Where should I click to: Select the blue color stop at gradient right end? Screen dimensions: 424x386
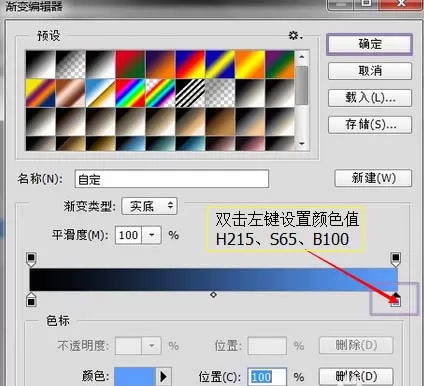point(395,299)
